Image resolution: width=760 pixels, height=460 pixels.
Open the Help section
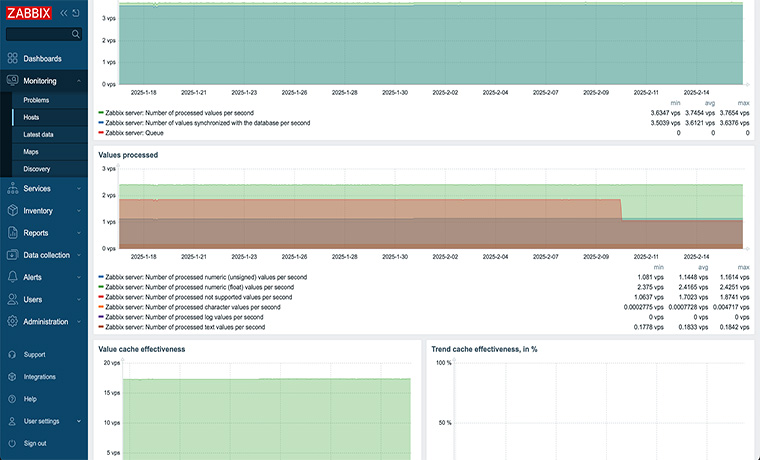pos(30,399)
